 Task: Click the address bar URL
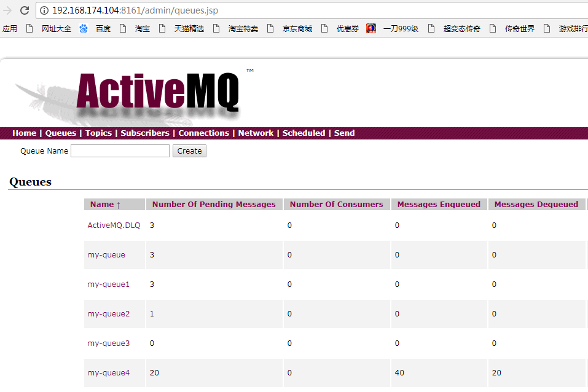click(x=135, y=10)
